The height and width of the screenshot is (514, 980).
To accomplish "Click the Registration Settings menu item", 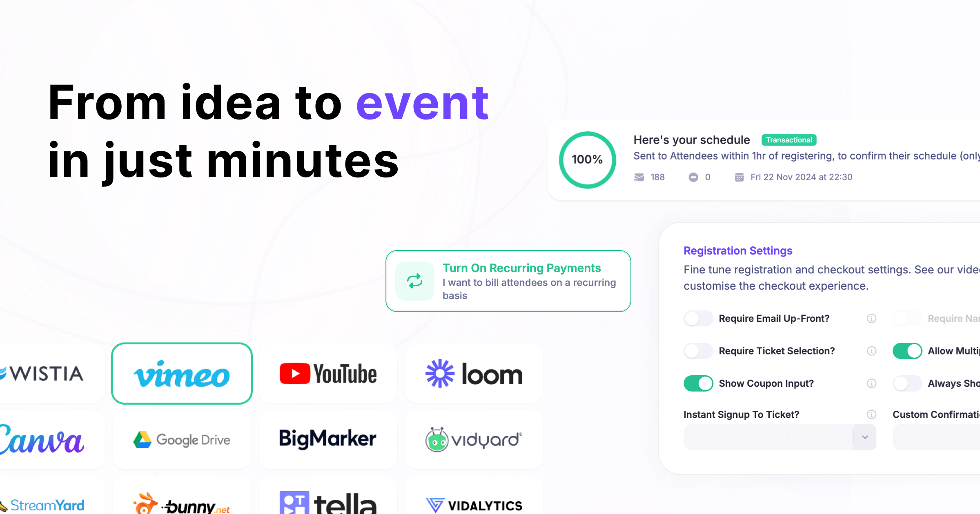I will click(x=738, y=250).
